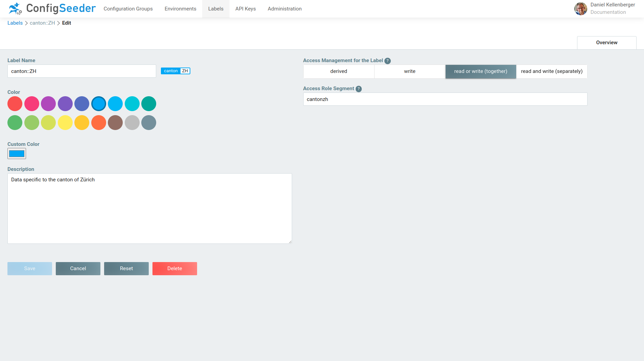This screenshot has height=361, width=644.
Task: Click the Reset button
Action: [x=126, y=268]
